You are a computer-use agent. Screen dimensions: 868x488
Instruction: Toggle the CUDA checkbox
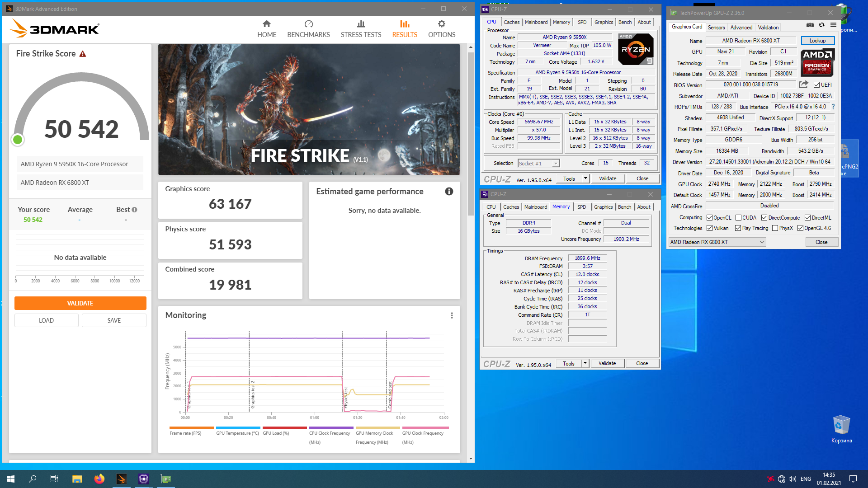[x=738, y=218]
